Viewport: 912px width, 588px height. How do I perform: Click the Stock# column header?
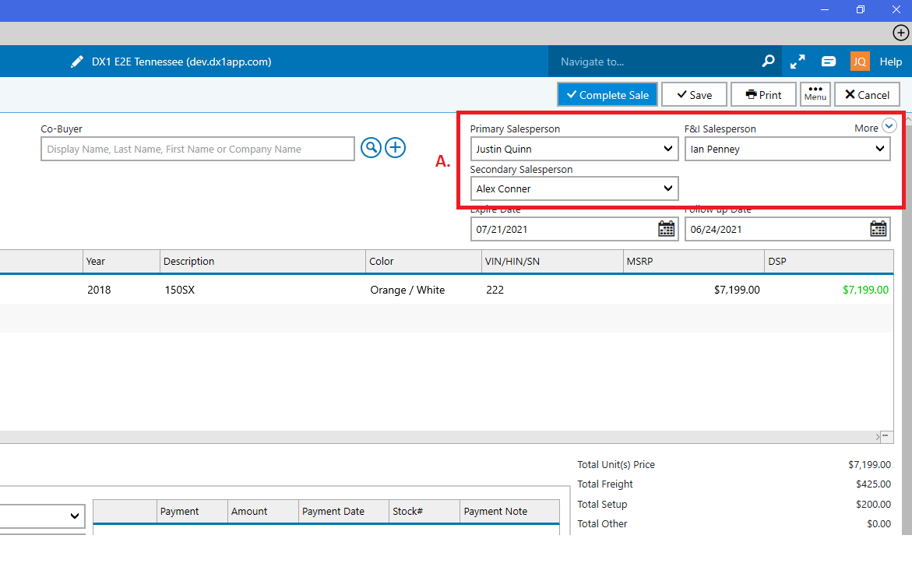point(424,511)
